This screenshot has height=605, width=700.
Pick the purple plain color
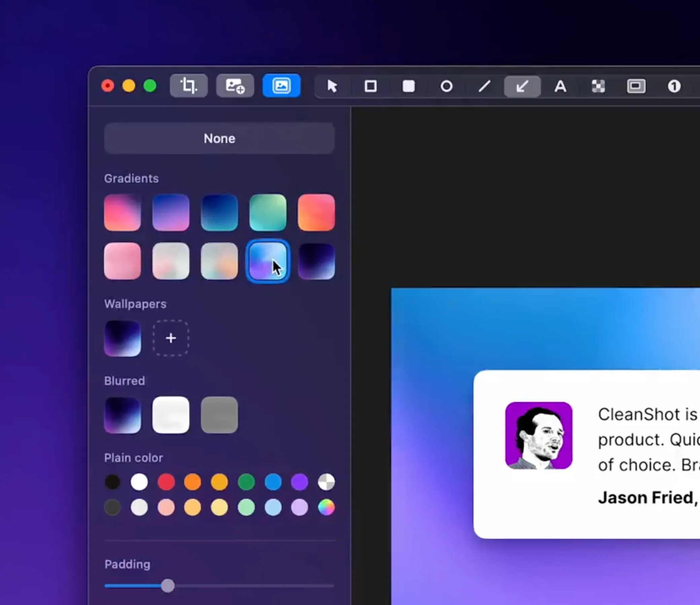300,482
